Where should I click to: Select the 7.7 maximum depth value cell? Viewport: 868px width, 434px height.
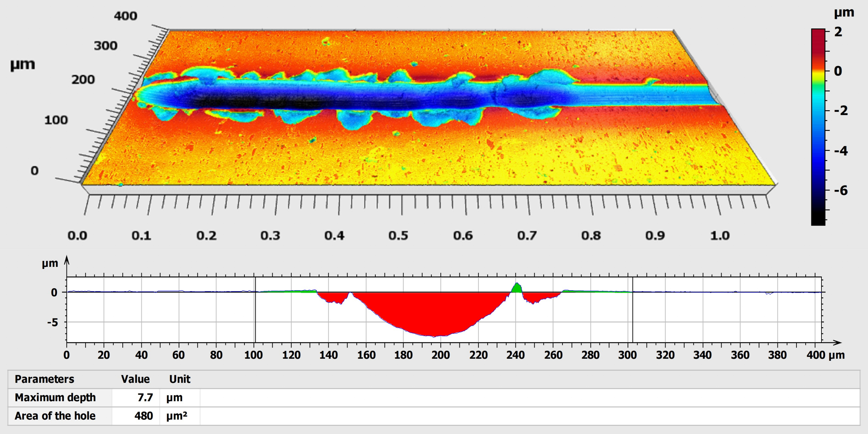point(145,397)
